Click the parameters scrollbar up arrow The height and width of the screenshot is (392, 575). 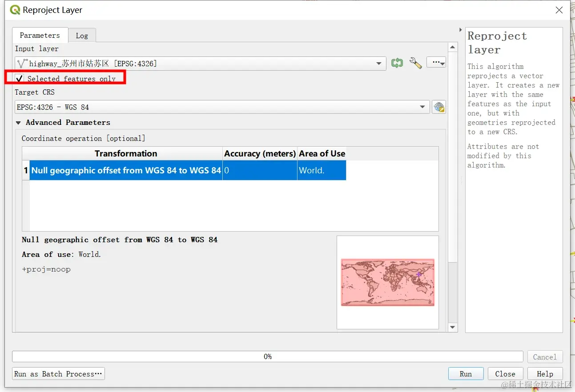click(x=453, y=48)
